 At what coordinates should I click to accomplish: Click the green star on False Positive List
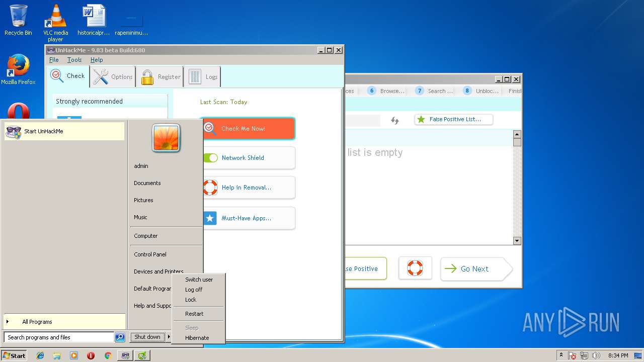pyautogui.click(x=421, y=119)
